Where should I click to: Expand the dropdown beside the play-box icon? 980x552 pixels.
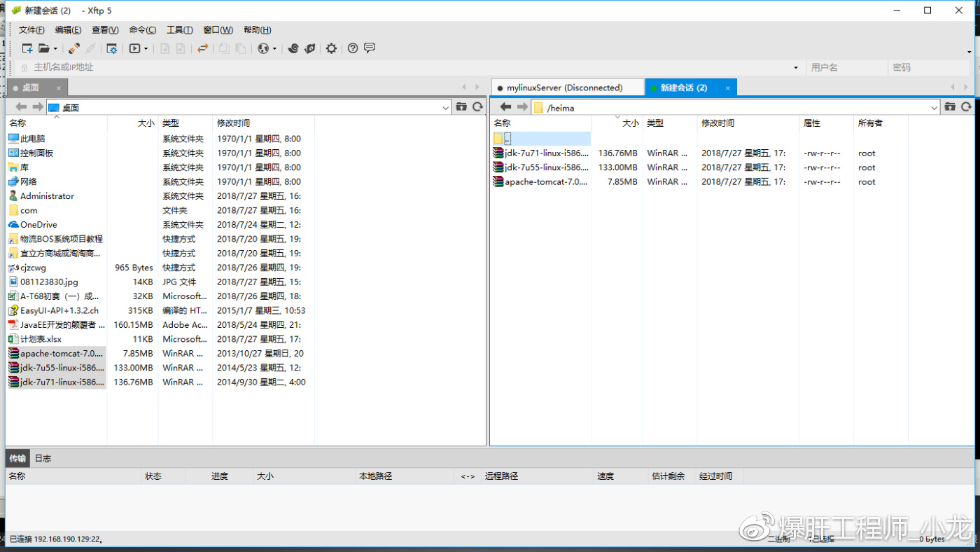point(146,49)
